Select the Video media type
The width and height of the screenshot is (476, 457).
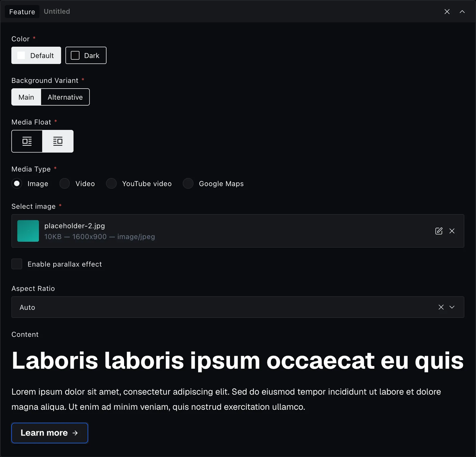65,183
